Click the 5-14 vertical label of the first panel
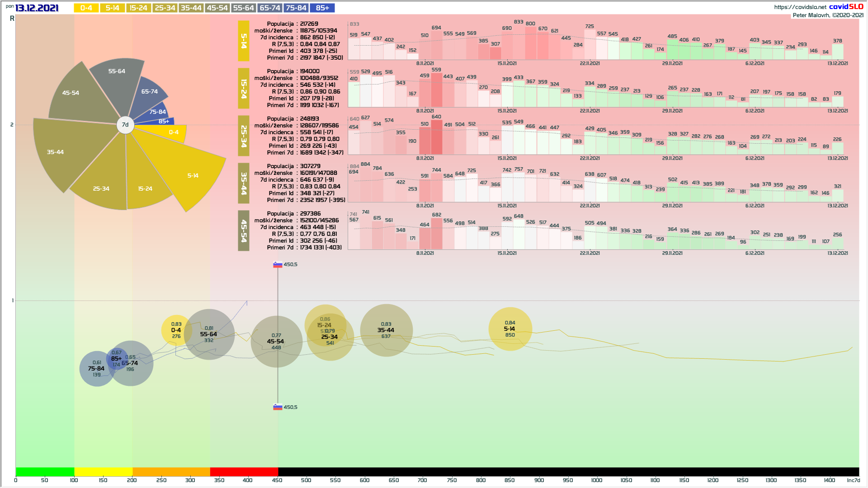This screenshot has width=868, height=488. point(244,41)
